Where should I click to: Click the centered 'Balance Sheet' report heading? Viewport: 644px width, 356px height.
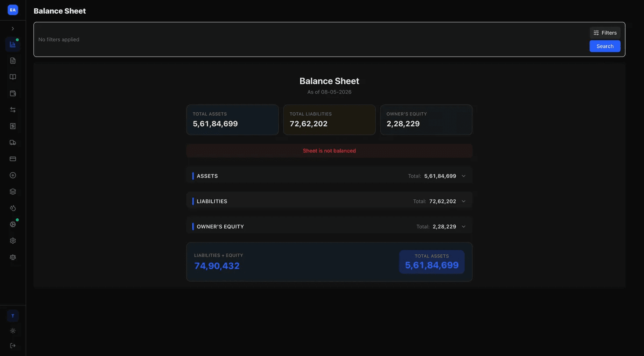coord(329,81)
